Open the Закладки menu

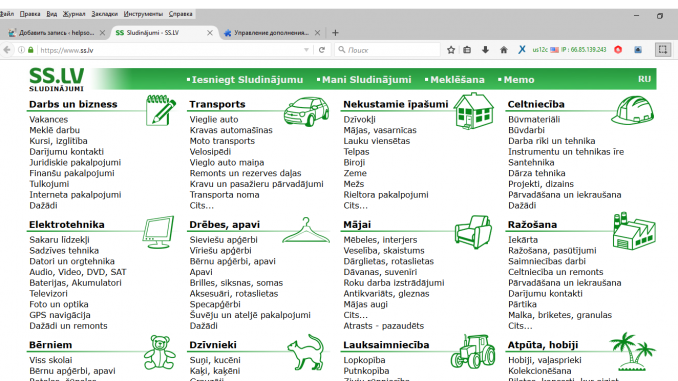coord(105,14)
